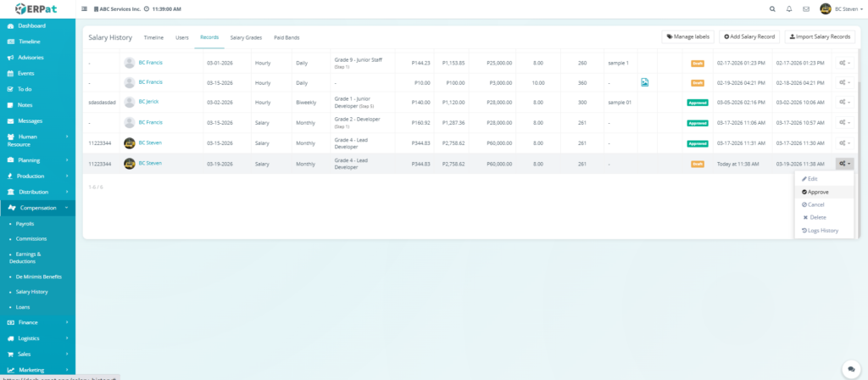Viewport: 868px width, 380px height.
Task: Open the gear actions dropdown for the first row
Action: click(844, 63)
